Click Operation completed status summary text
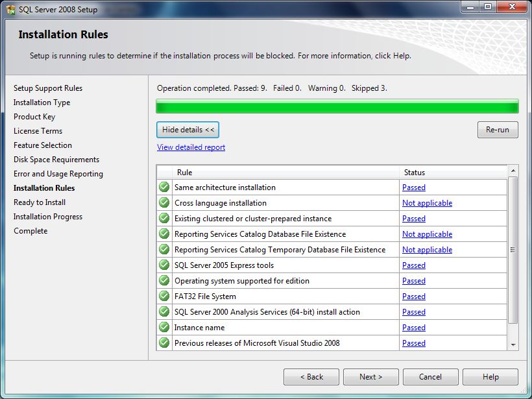532x399 pixels. 272,88
